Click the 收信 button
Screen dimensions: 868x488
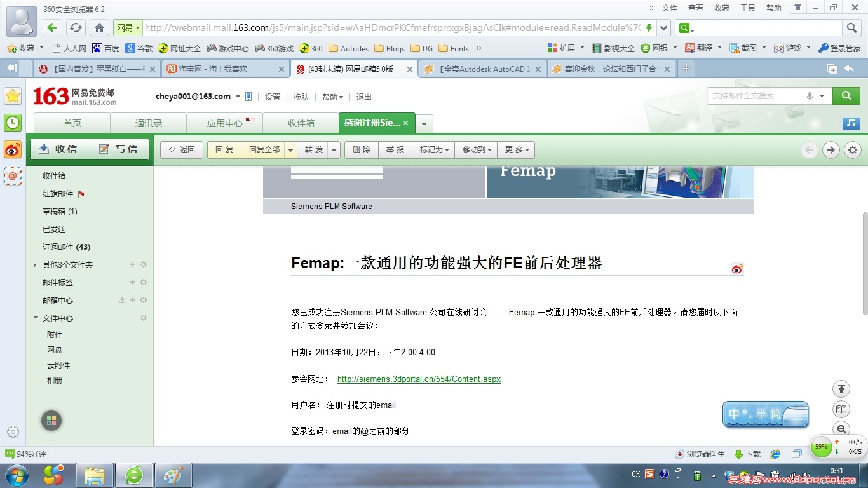coord(60,149)
